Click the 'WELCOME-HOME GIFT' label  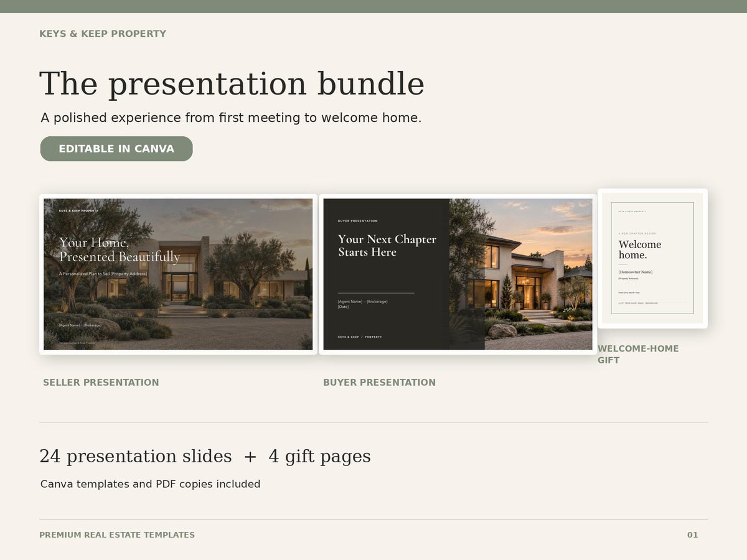(638, 354)
